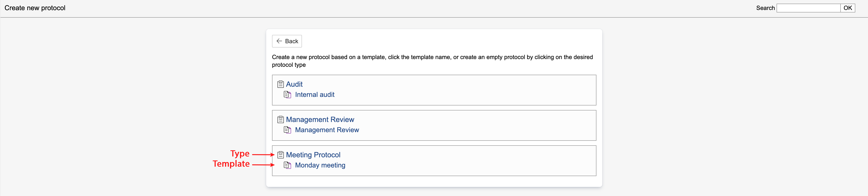Click the Monday meeting template document icon
This screenshot has height=196, width=868.
point(287,165)
